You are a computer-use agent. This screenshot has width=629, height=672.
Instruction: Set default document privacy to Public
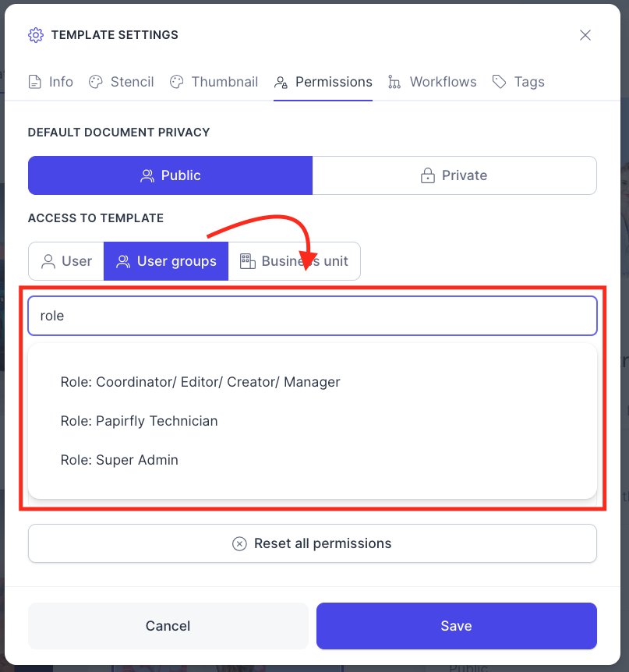pos(170,175)
